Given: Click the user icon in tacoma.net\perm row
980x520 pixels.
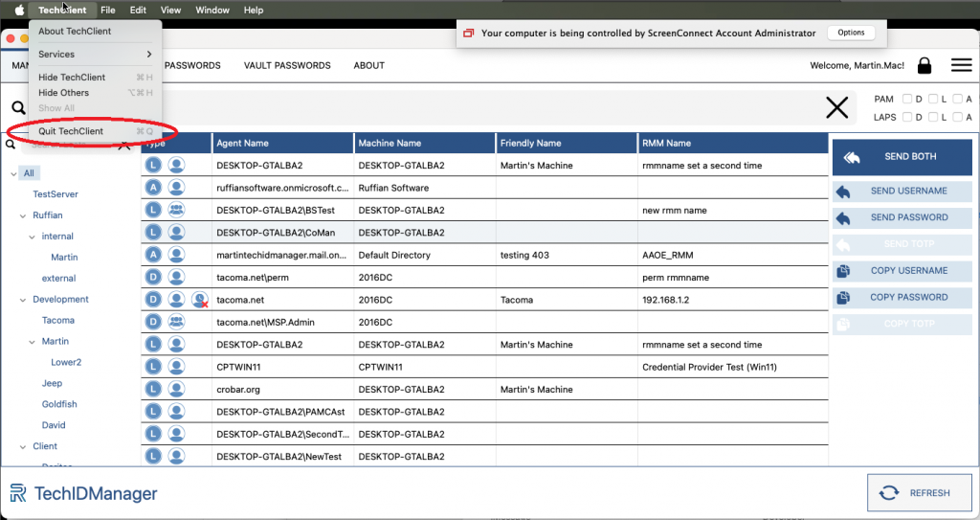Looking at the screenshot, I should 176,278.
